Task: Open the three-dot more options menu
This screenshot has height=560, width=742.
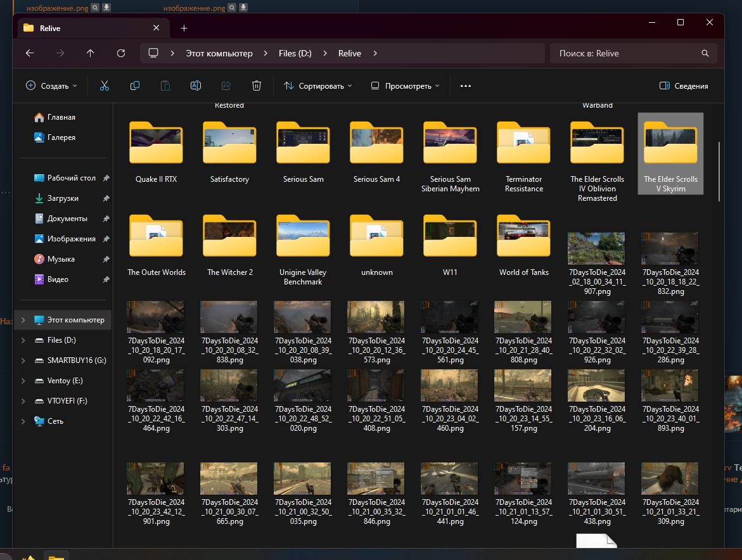Action: coord(466,86)
